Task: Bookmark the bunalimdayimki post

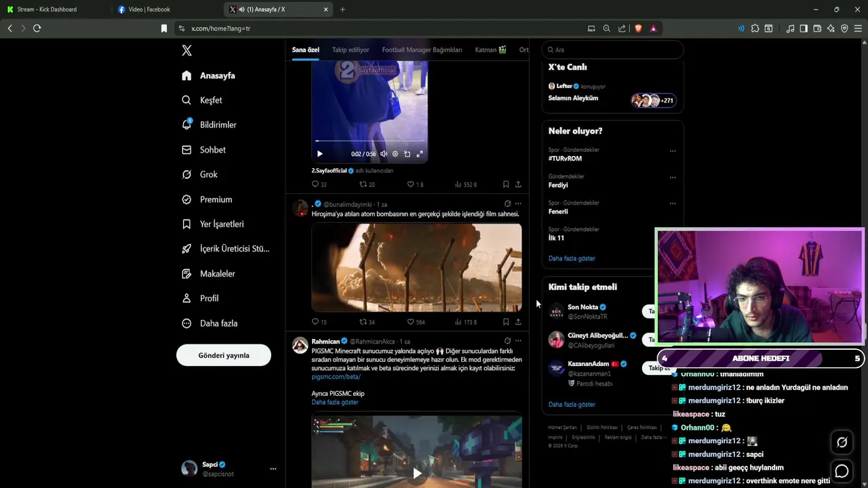Action: pos(506,322)
